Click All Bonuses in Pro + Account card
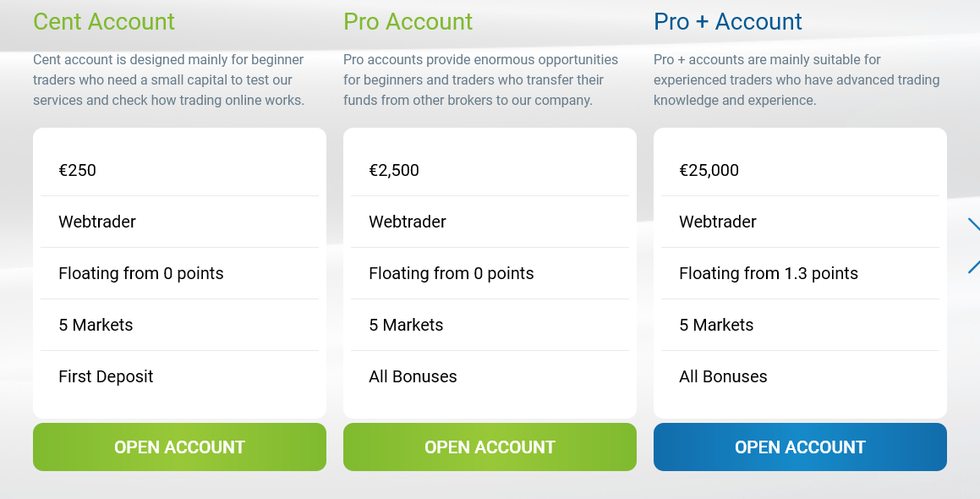This screenshot has height=499, width=980. [x=800, y=376]
